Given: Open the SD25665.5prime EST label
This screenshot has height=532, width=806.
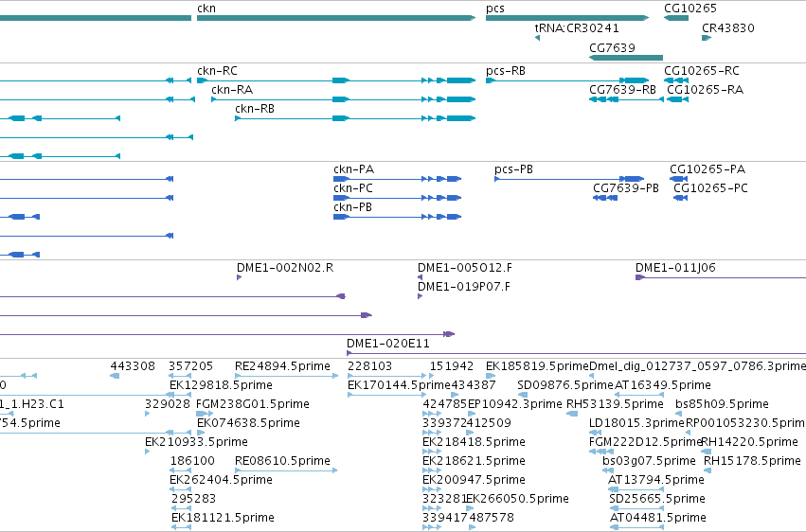Looking at the screenshot, I should click(657, 500).
